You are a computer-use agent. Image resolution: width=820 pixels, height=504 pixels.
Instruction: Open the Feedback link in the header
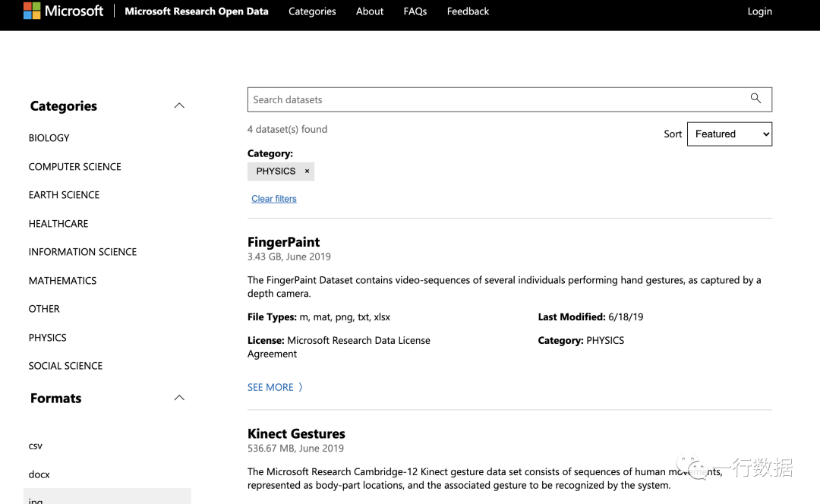(x=468, y=11)
